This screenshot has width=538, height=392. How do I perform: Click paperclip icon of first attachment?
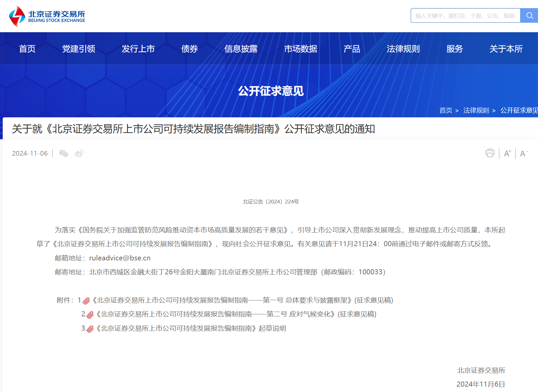(87, 301)
